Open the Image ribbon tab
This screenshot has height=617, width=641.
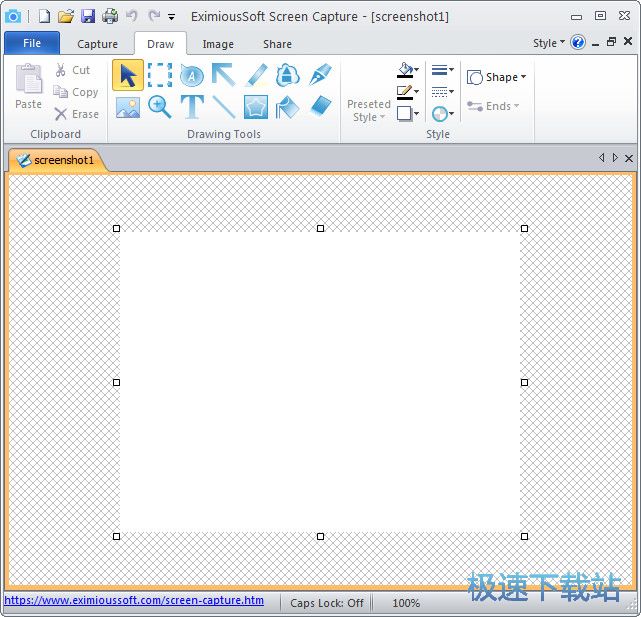[217, 44]
